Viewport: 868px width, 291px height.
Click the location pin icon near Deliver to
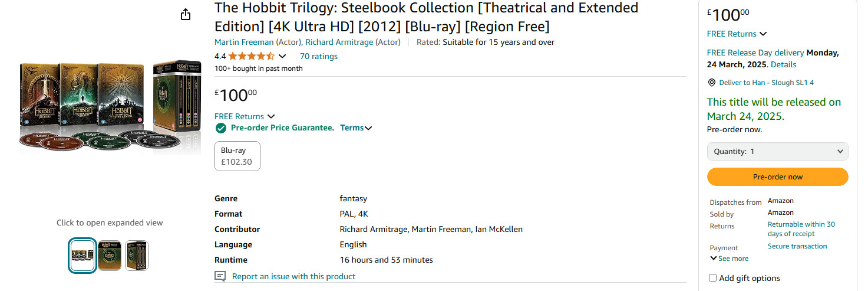pyautogui.click(x=712, y=83)
